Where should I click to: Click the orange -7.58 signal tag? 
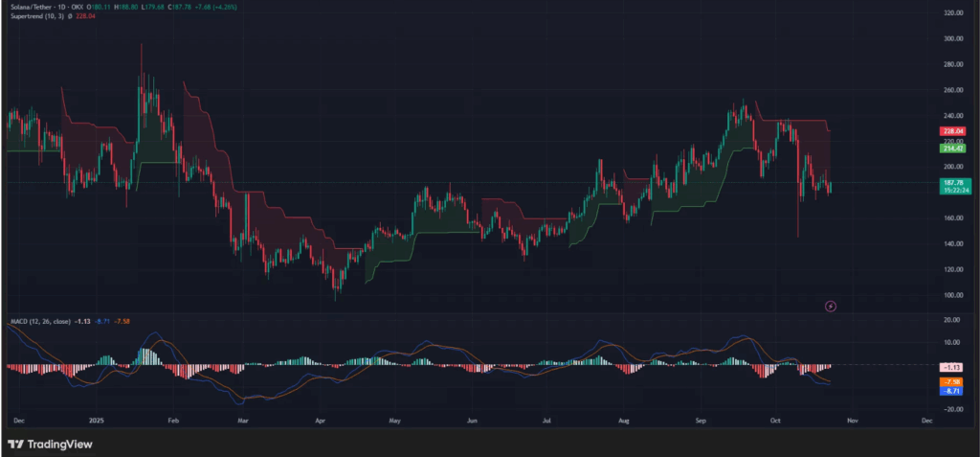click(x=952, y=380)
